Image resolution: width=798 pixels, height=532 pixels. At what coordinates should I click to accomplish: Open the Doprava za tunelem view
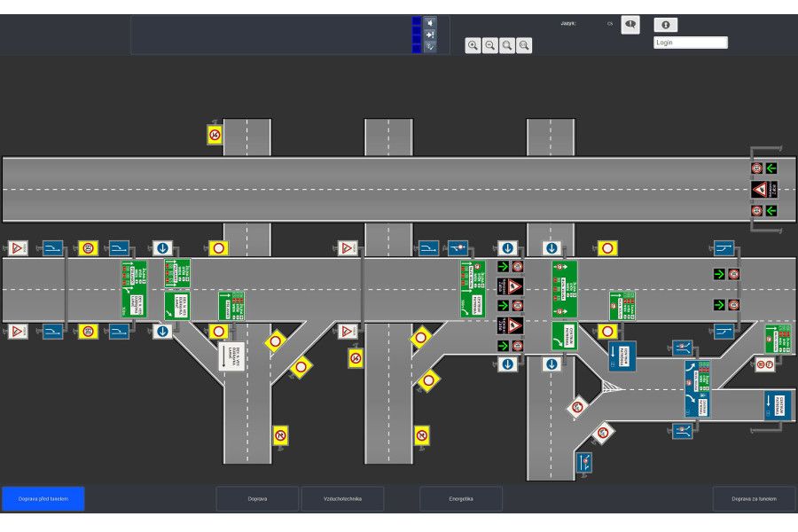point(753,498)
